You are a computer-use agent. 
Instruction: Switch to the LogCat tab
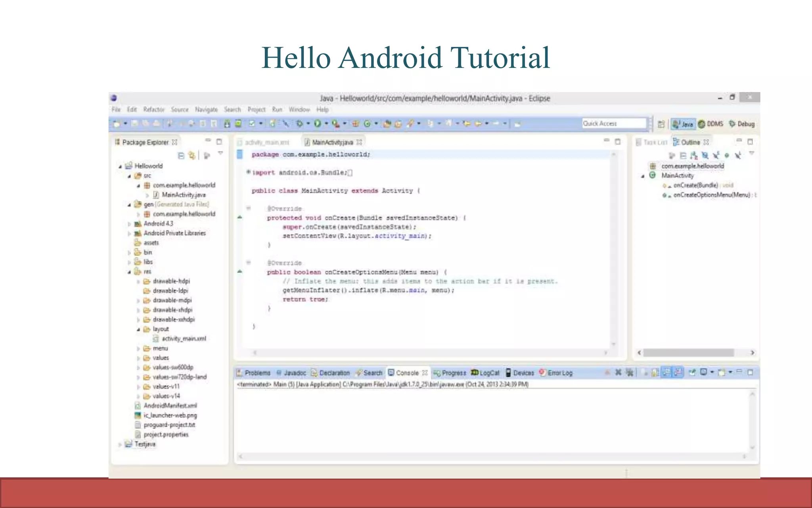pyautogui.click(x=485, y=373)
